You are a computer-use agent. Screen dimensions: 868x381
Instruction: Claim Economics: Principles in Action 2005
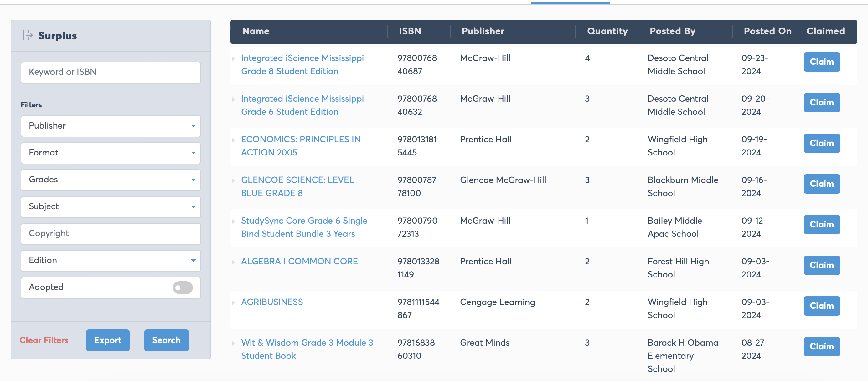pyautogui.click(x=822, y=143)
